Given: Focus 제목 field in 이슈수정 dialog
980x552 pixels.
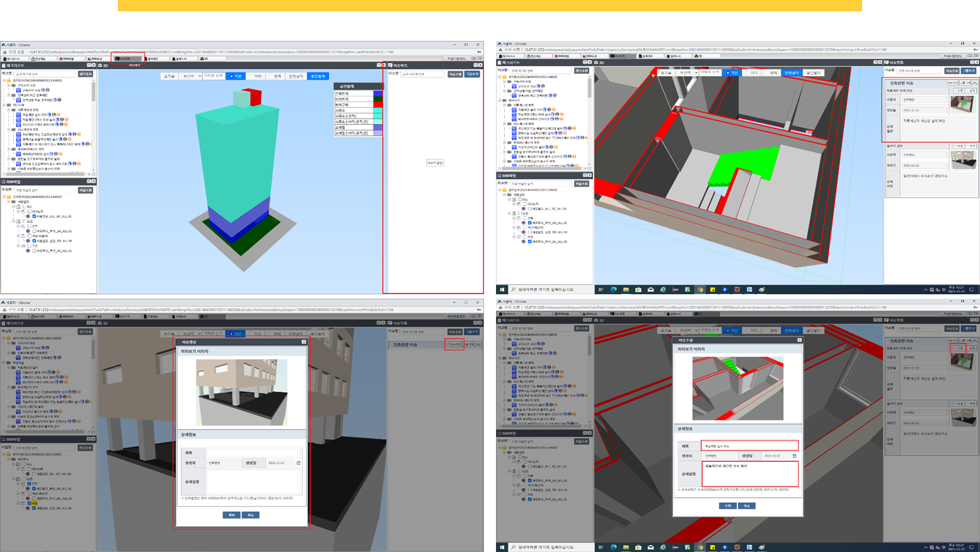Looking at the screenshot, I should pyautogui.click(x=750, y=446).
